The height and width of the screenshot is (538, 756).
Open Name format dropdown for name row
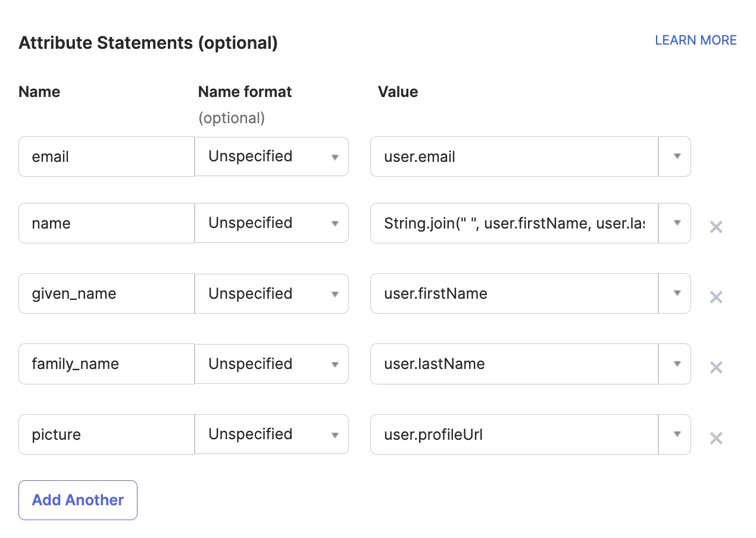(271, 223)
